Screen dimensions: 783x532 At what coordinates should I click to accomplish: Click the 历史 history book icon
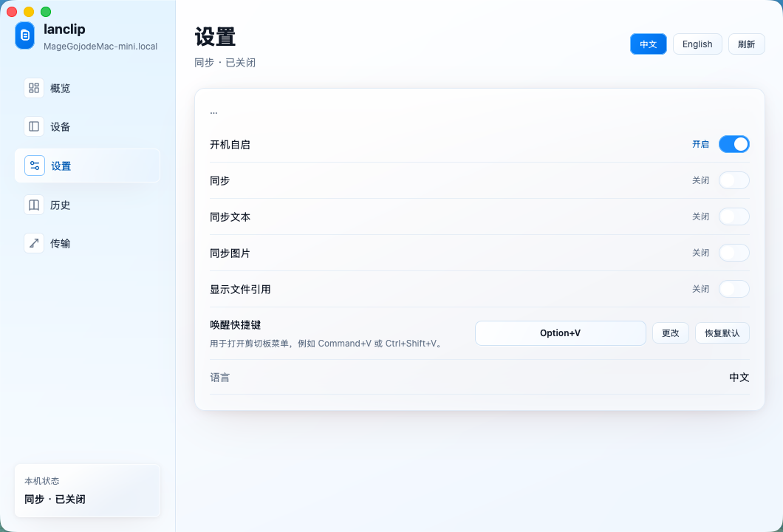[34, 205]
